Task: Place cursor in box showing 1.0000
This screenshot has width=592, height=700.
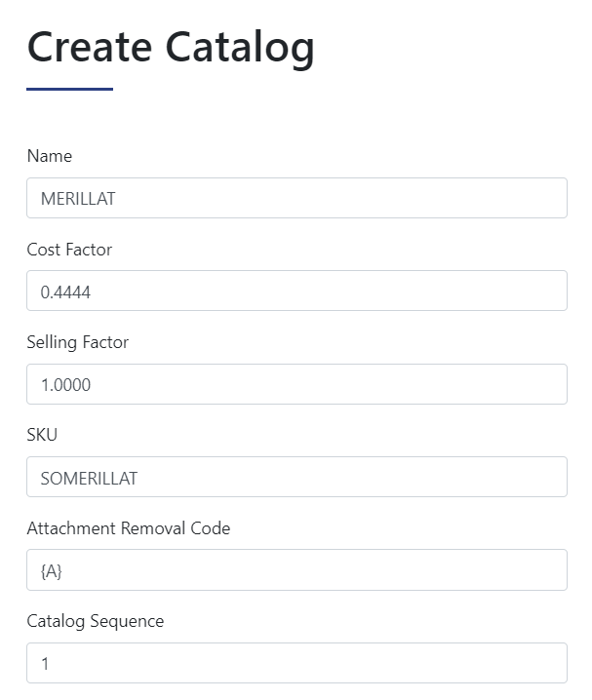Action: coord(296,384)
